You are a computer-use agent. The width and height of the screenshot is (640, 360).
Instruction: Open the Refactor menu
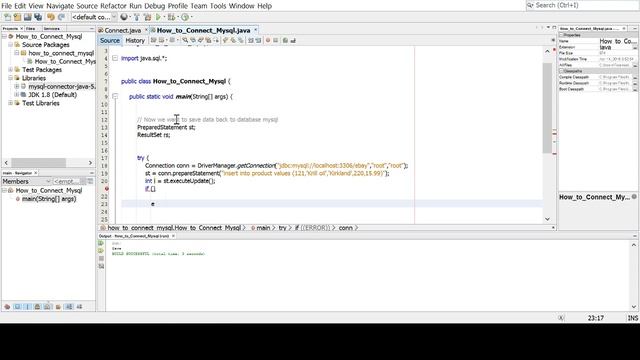pos(113,6)
